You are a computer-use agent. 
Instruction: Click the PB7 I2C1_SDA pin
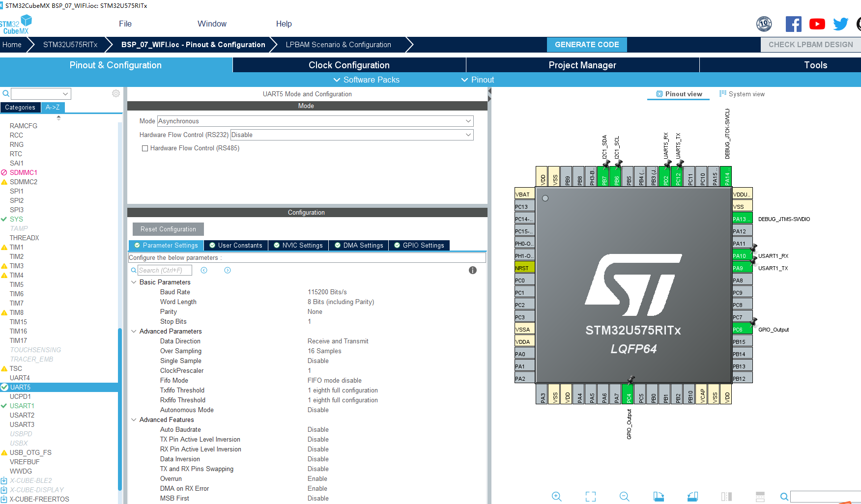(x=604, y=176)
